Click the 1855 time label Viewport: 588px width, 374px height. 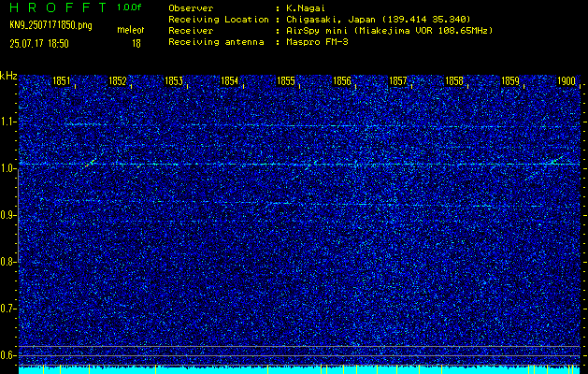point(286,81)
